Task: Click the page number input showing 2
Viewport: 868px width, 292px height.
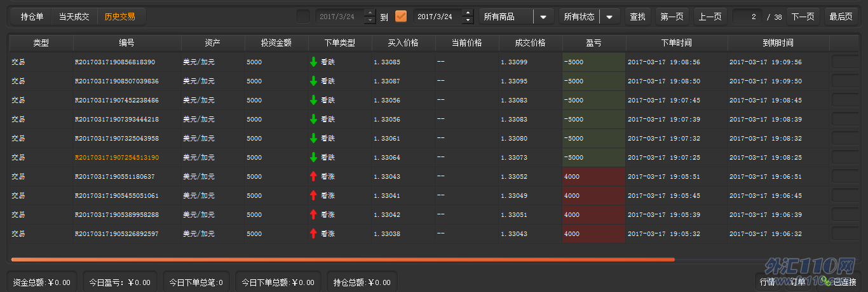Action: coord(747,17)
